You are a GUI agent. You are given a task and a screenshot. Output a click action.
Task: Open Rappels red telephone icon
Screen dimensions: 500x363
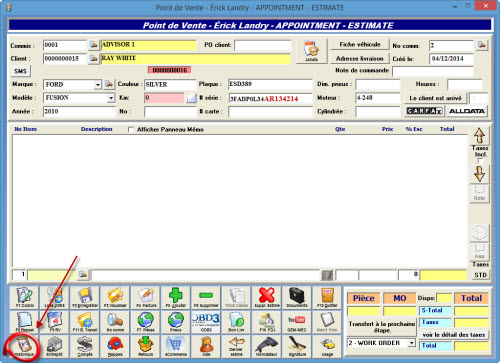(x=115, y=347)
